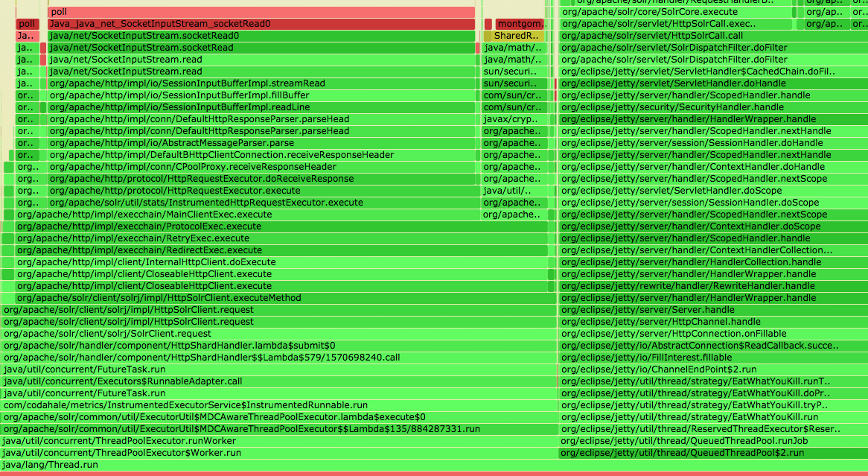Zoom into ChannelEndPoint$2.run frame

[x=713, y=369]
